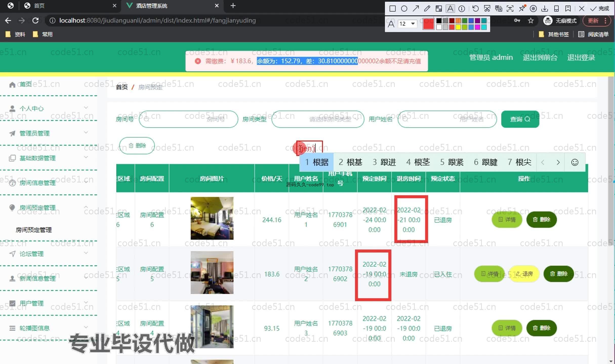Select the text annotation tool
The height and width of the screenshot is (364, 615).
(450, 9)
